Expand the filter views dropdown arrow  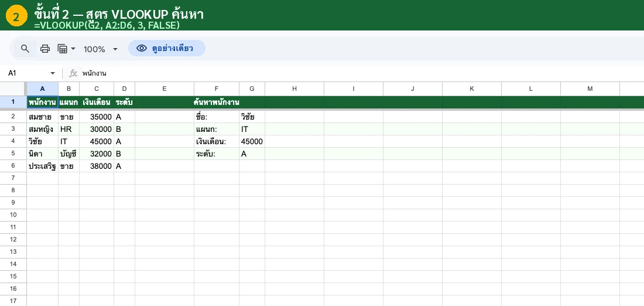(73, 49)
